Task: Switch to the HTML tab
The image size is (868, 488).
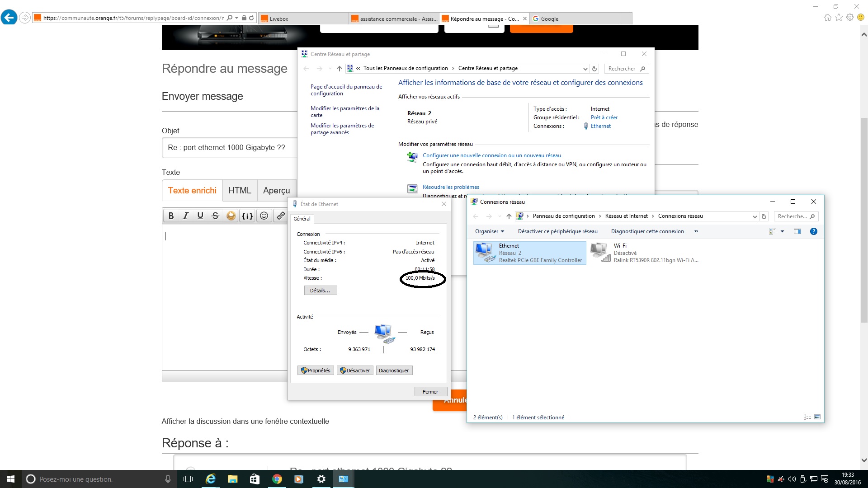Action: (239, 190)
